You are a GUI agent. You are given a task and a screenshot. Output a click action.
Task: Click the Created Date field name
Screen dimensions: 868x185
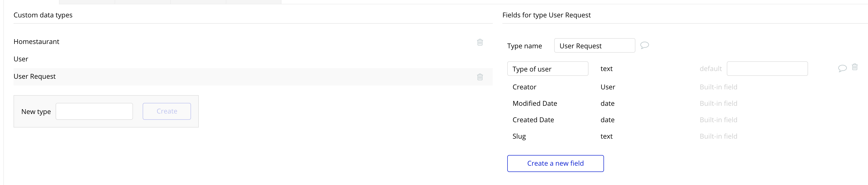[533, 120]
